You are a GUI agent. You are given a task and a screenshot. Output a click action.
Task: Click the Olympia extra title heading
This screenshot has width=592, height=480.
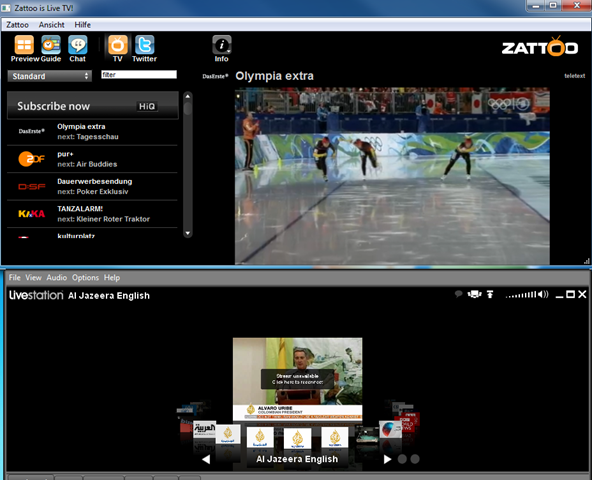pos(274,76)
